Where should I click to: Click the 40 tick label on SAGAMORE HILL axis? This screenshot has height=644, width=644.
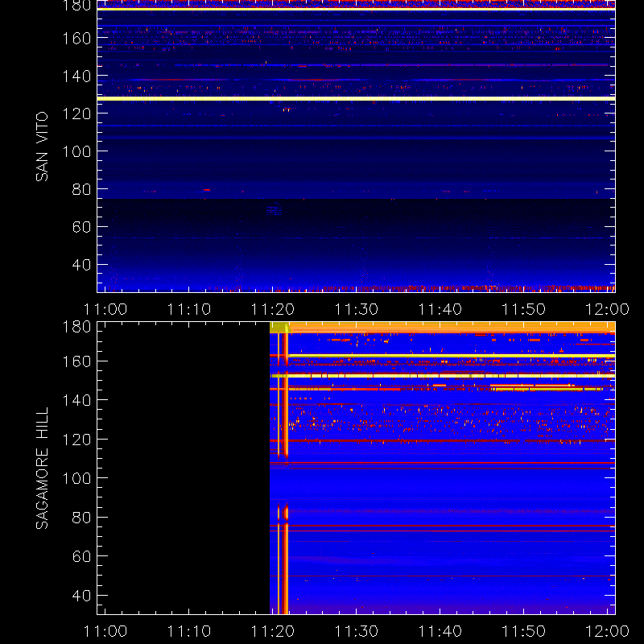click(x=81, y=596)
